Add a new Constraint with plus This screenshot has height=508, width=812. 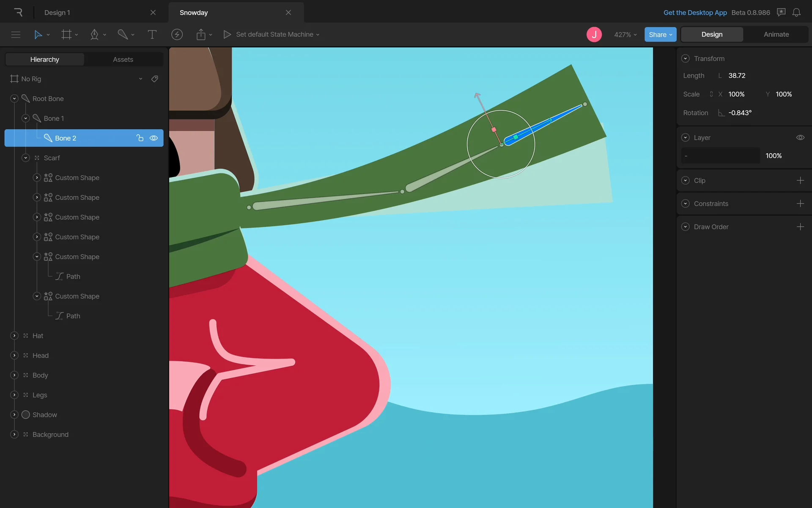point(800,204)
